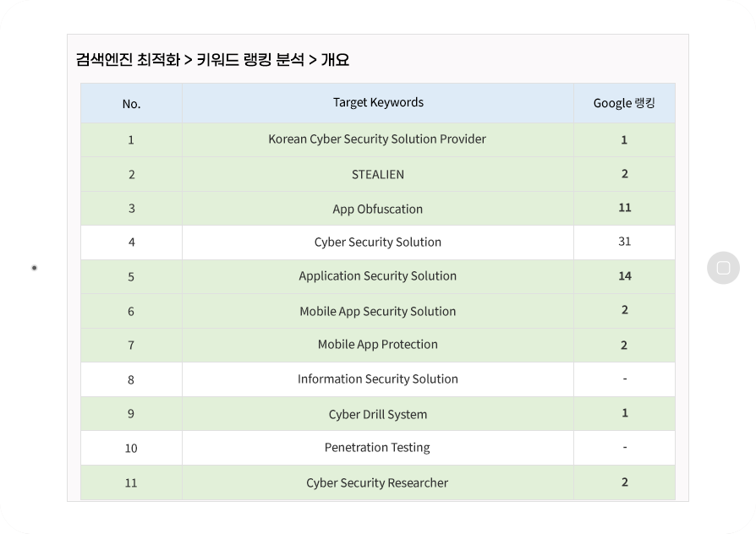Click the Google ranking for Cyber Security Researcher
This screenshot has height=534, width=756.
(624, 482)
